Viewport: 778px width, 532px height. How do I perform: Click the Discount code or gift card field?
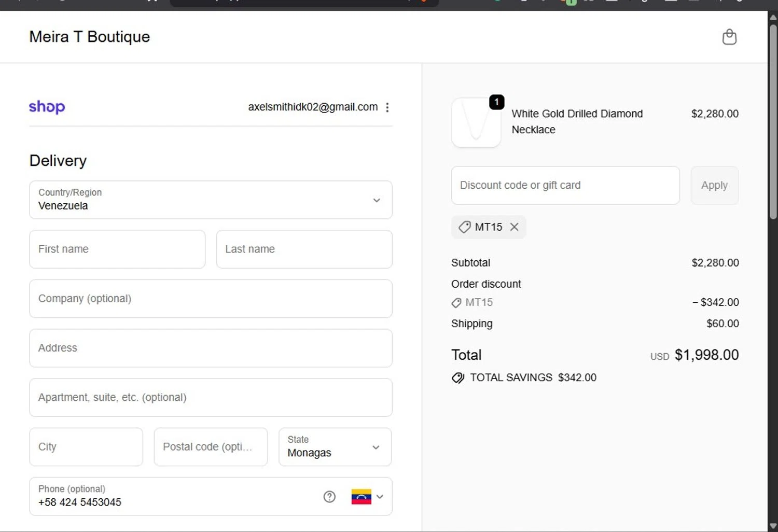[x=565, y=186]
